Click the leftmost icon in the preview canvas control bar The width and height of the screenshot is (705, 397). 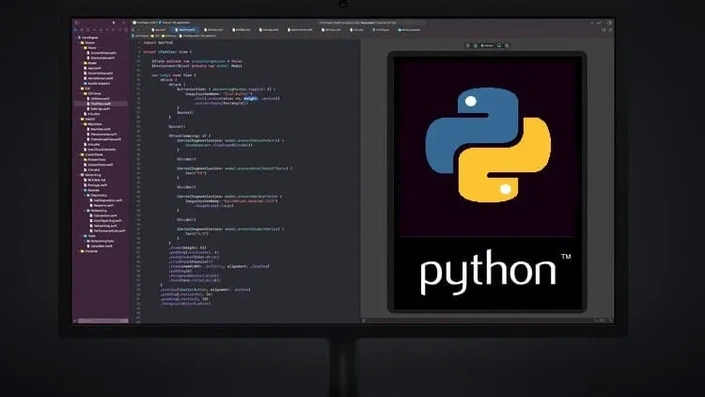click(468, 45)
